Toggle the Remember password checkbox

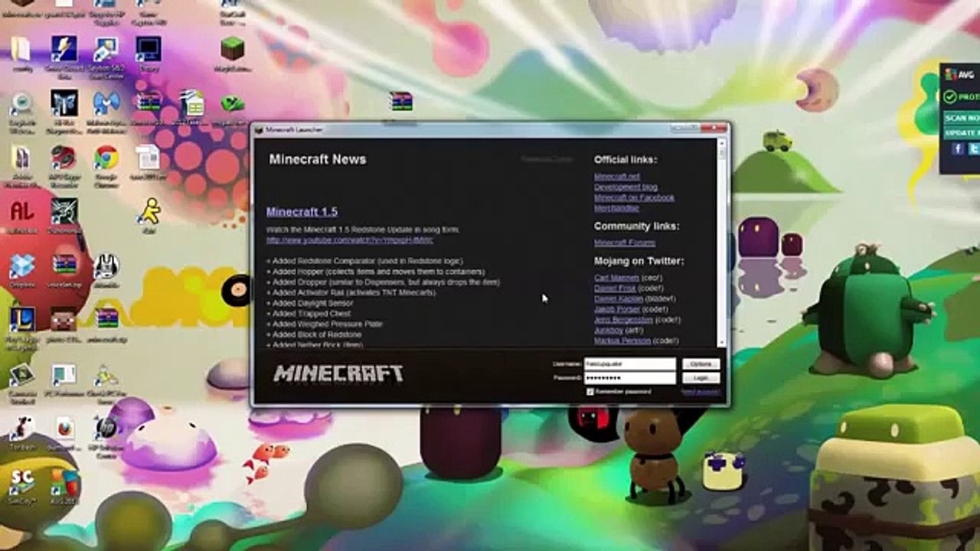tap(590, 392)
